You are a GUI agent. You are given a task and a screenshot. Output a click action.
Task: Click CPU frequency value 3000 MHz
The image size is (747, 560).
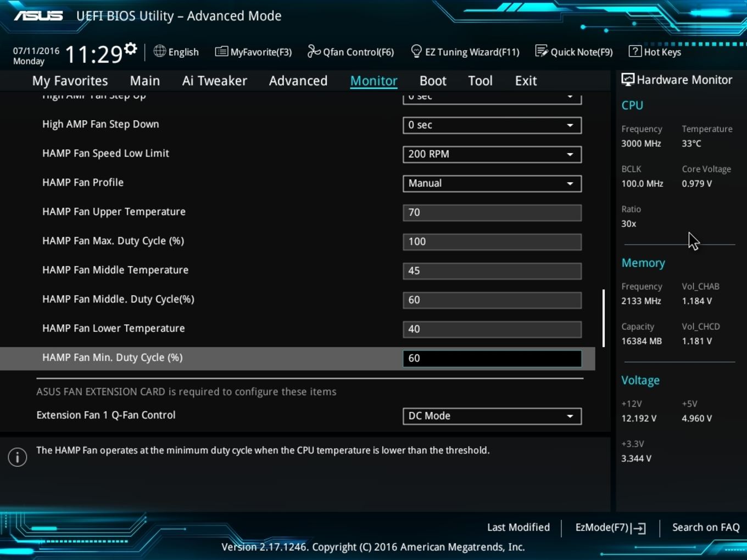[641, 143]
